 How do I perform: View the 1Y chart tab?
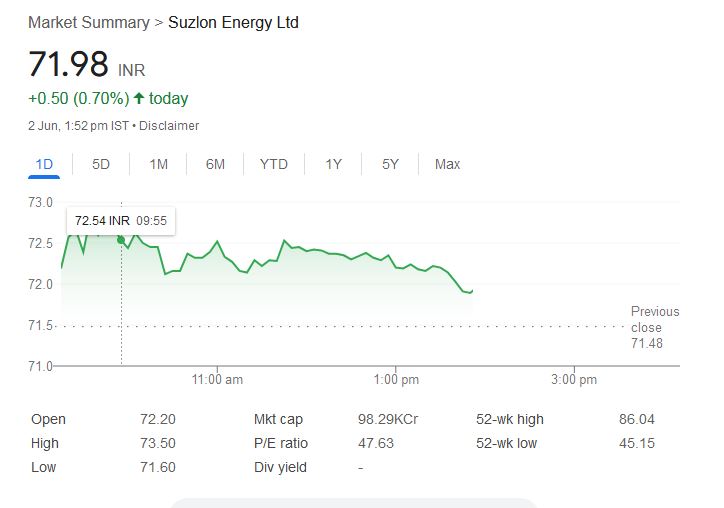[x=333, y=164]
